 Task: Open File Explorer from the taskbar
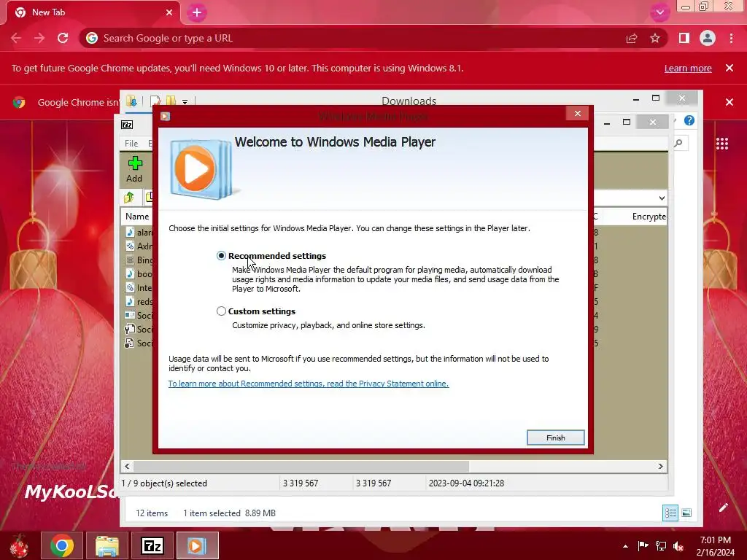pyautogui.click(x=107, y=545)
